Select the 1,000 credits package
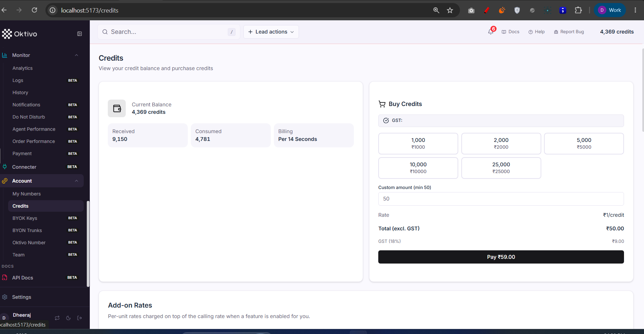 (418, 144)
